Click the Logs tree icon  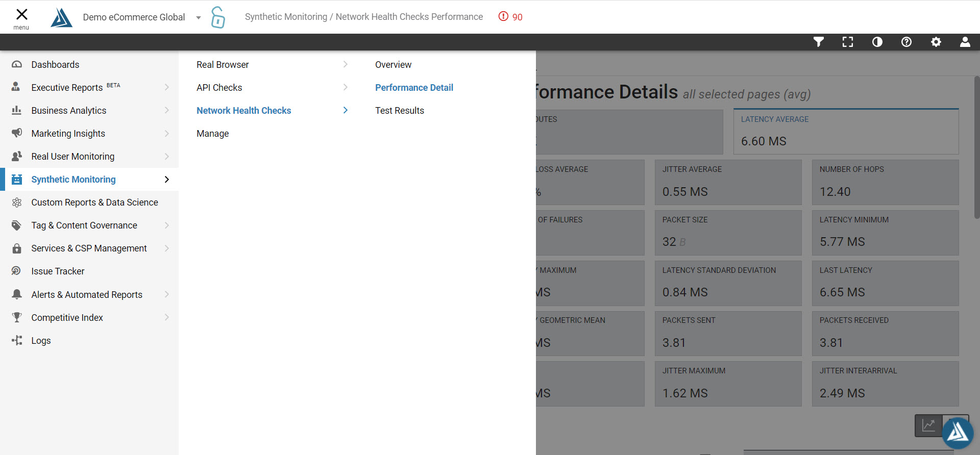pyautogui.click(x=17, y=340)
